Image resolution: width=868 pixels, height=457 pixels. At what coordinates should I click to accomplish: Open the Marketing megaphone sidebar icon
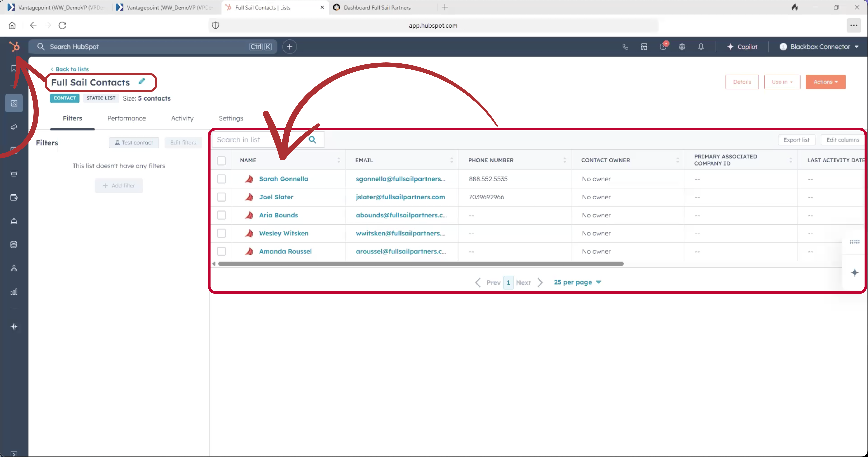[x=14, y=127]
